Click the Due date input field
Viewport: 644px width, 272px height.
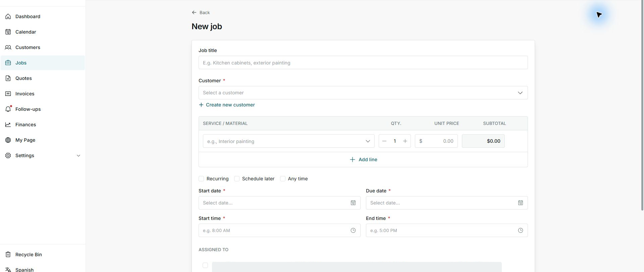pyautogui.click(x=447, y=203)
